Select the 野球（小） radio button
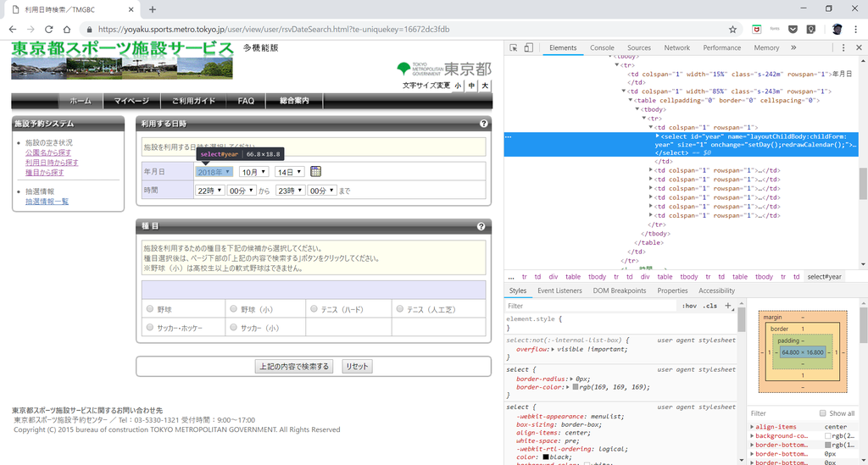 pyautogui.click(x=234, y=309)
